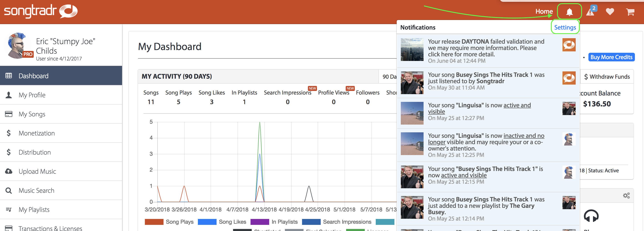644x231 pixels.
Task: Open Distribution in the sidebar
Action: (61, 152)
